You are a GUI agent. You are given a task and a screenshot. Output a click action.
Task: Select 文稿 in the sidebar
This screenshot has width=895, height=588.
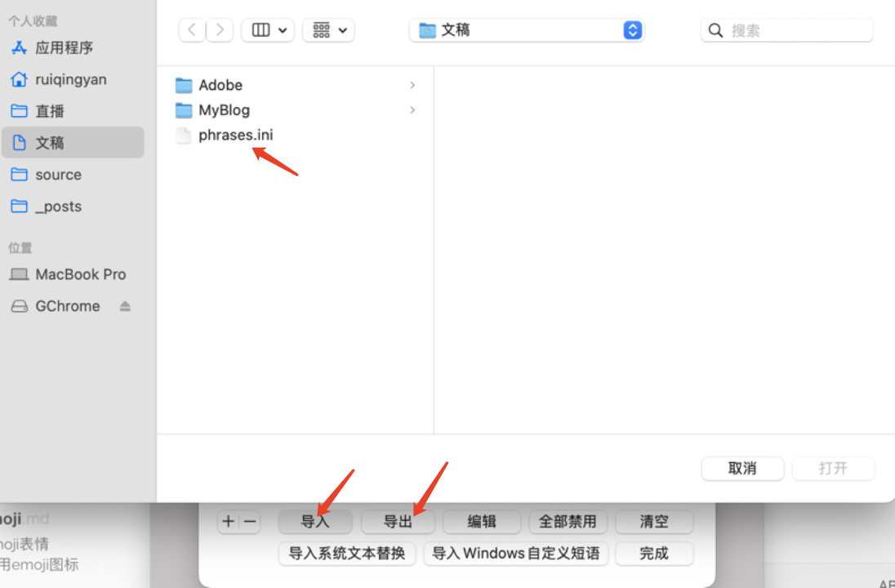(x=73, y=142)
